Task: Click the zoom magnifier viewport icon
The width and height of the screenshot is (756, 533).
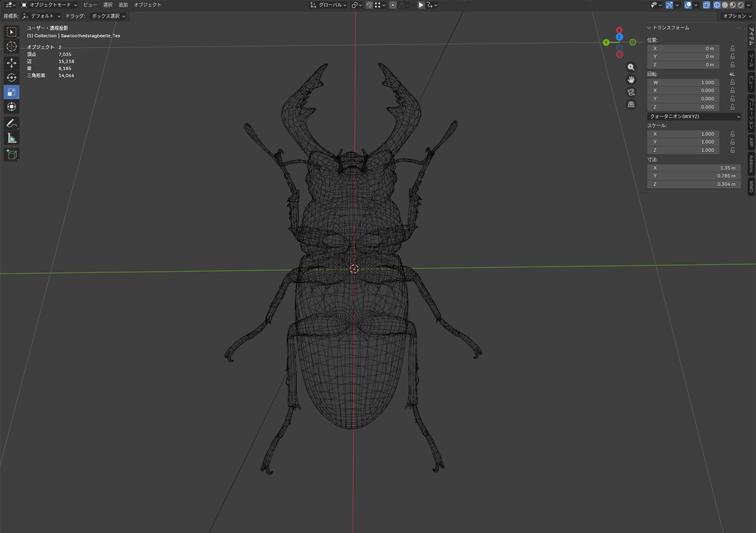Action: pyautogui.click(x=630, y=67)
